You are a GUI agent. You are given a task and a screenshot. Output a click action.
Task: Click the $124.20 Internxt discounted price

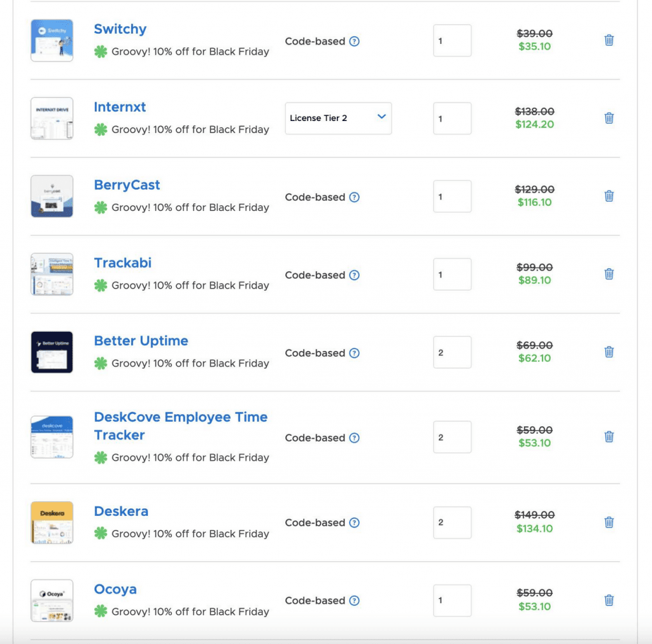(535, 124)
